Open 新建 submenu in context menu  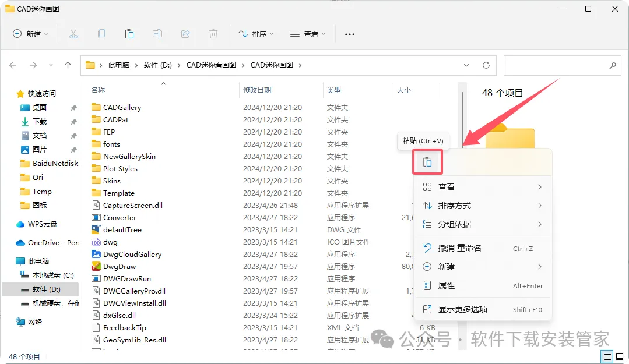[x=483, y=267]
